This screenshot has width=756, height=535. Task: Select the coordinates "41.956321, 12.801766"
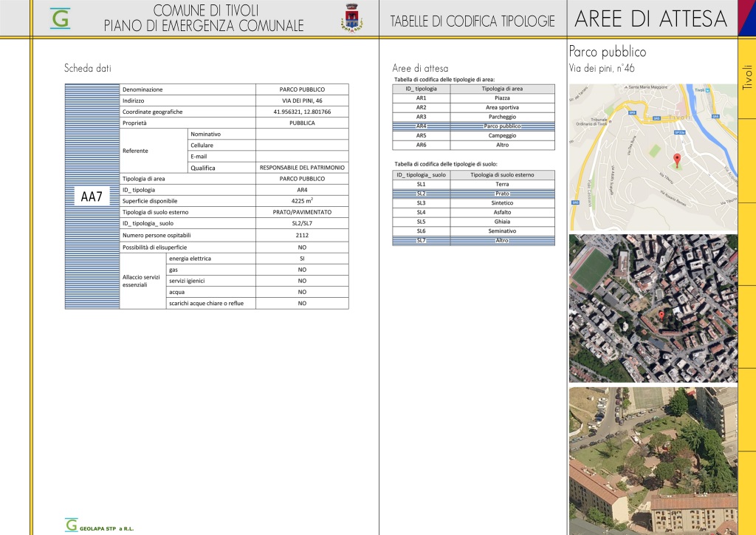pyautogui.click(x=302, y=112)
